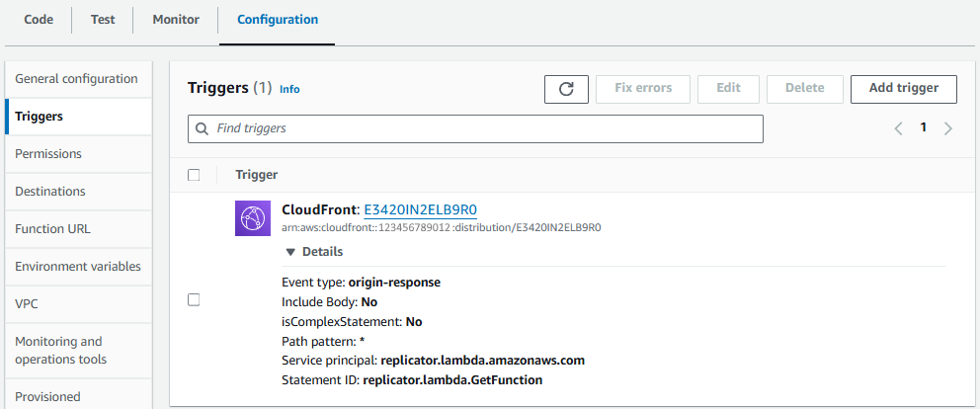Go to next page arrow
The image size is (980, 409).
(x=948, y=128)
